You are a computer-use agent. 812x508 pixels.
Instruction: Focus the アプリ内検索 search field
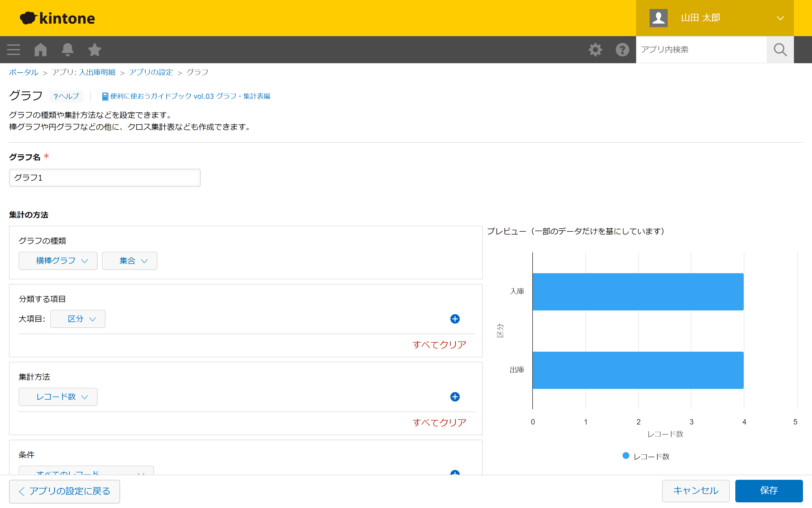701,50
